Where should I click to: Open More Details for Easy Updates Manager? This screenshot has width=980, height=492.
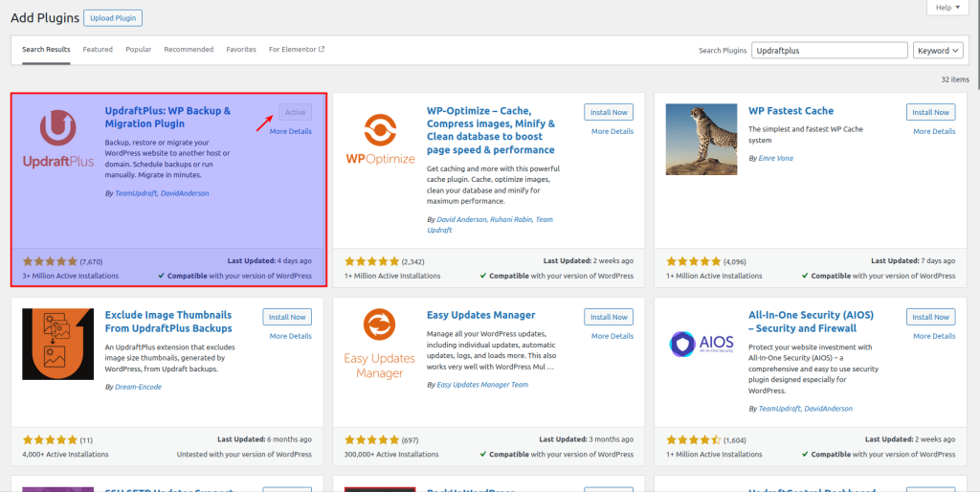tap(612, 336)
